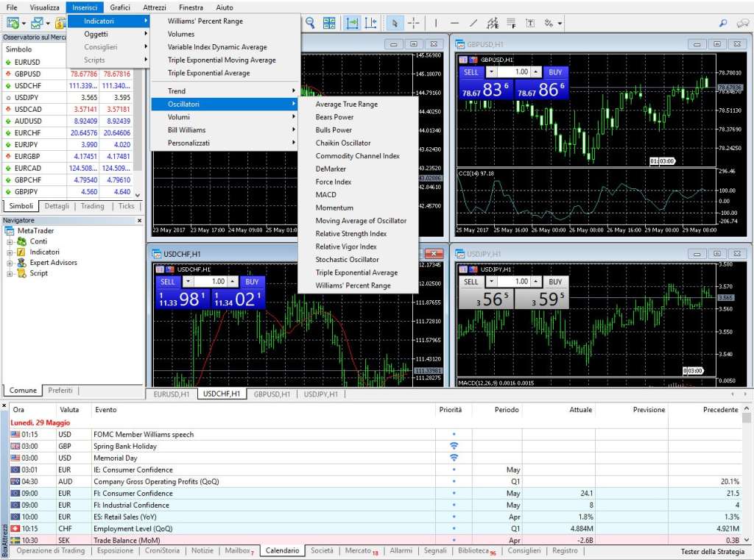Open volume dropdown in GBPUSD trade panel
This screenshot has width=754, height=560.
point(491,72)
